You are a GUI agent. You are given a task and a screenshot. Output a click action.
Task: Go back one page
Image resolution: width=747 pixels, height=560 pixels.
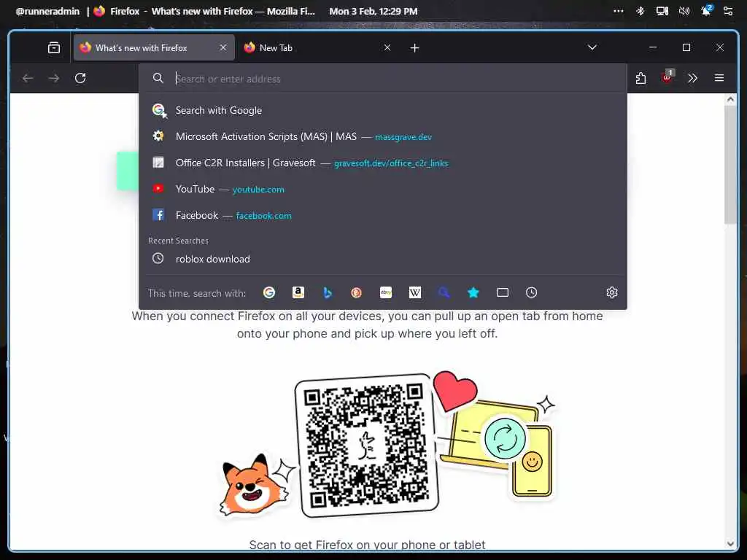tap(28, 78)
